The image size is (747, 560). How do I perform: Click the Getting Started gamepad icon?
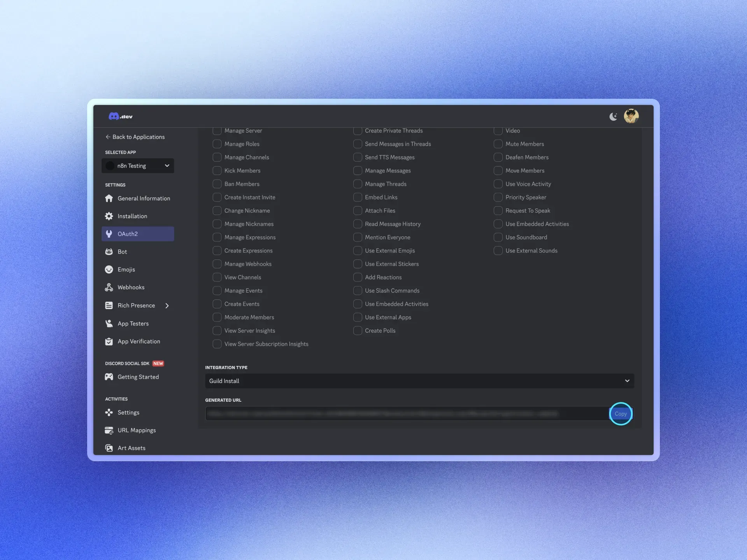[109, 377]
